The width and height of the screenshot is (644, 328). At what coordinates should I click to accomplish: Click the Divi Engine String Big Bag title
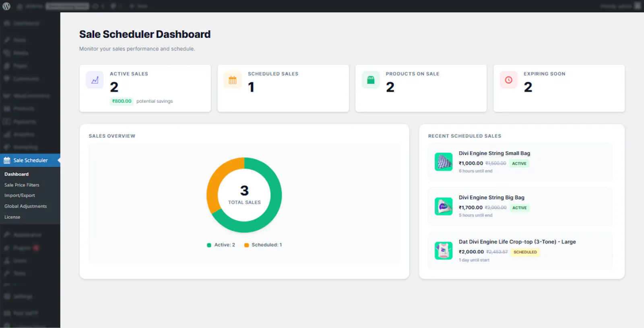click(491, 197)
